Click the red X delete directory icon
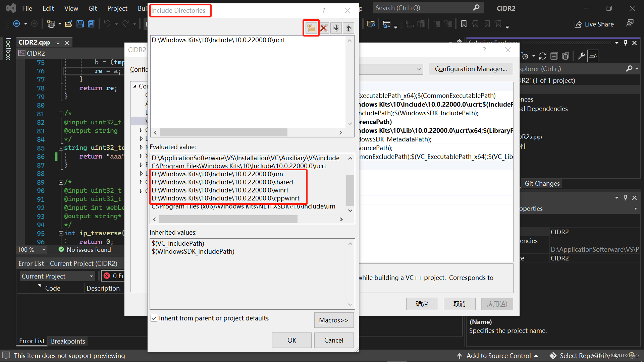 324,28
